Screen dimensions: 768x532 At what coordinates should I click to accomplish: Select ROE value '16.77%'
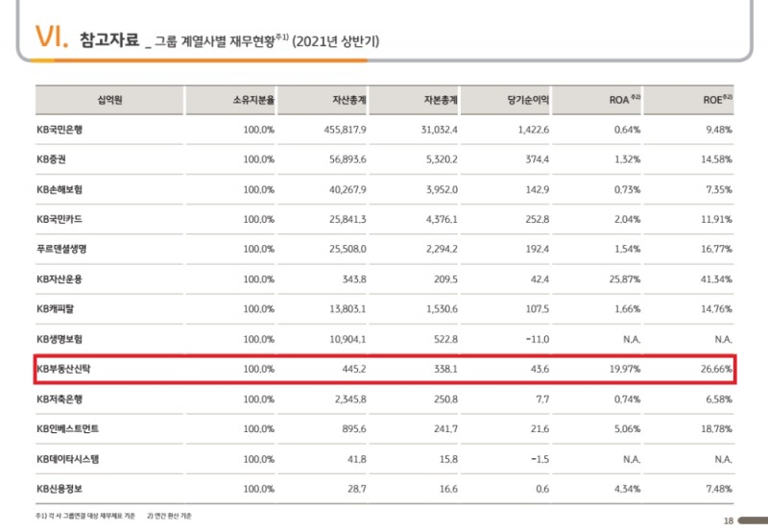716,250
